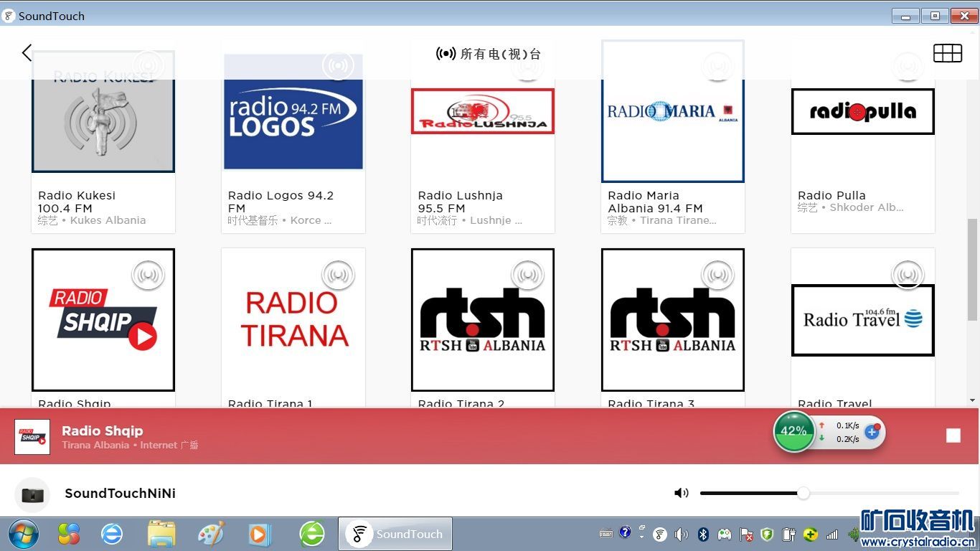Play the RTSH logo for Radio Tirana 3
980x551 pixels.
tap(673, 320)
